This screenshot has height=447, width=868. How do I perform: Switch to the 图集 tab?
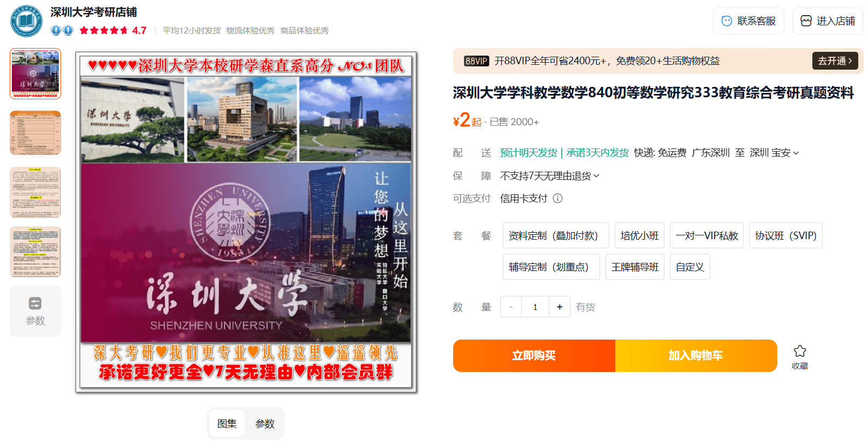tap(227, 423)
